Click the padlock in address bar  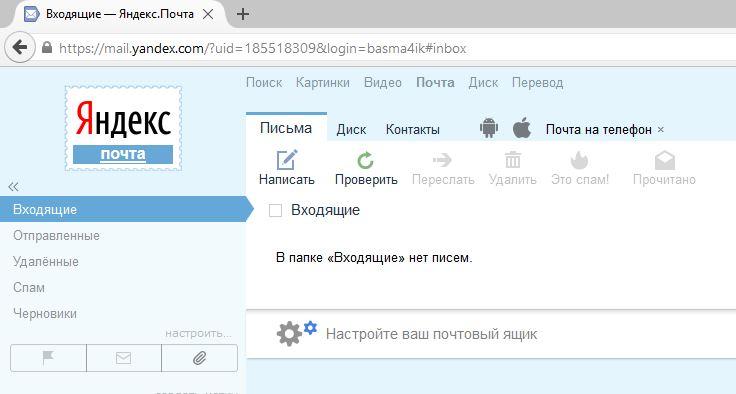click(47, 47)
